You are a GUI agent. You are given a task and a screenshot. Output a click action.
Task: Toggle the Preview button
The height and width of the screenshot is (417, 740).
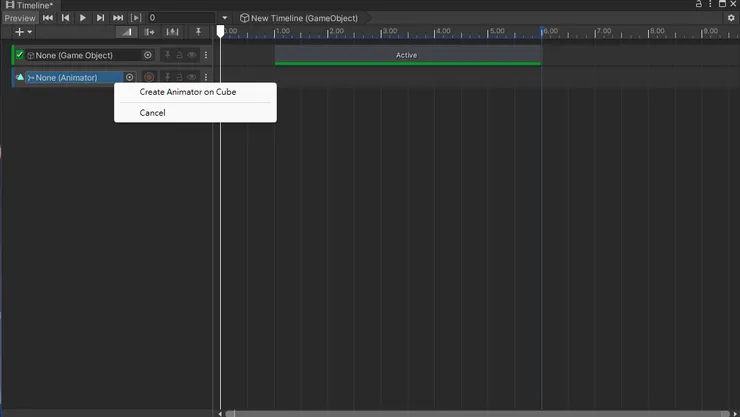(20, 18)
